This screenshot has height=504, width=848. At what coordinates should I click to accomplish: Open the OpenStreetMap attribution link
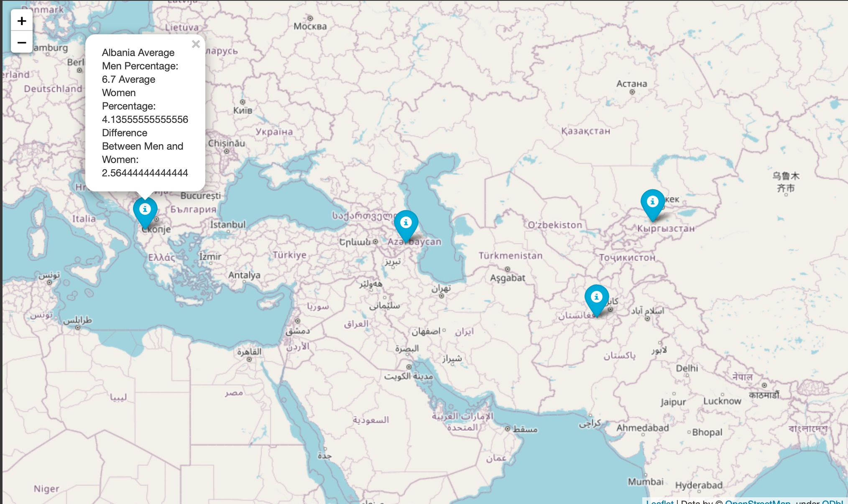tap(757, 501)
